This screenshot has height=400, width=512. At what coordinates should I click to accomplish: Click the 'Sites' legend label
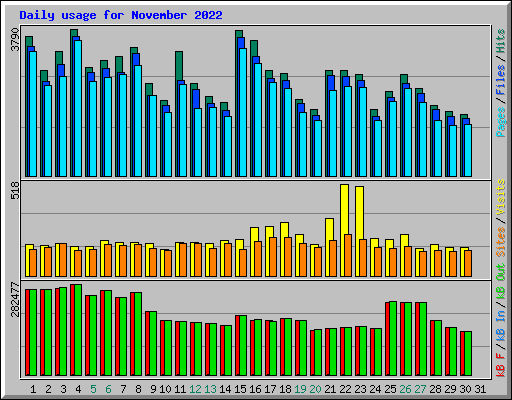coord(501,242)
